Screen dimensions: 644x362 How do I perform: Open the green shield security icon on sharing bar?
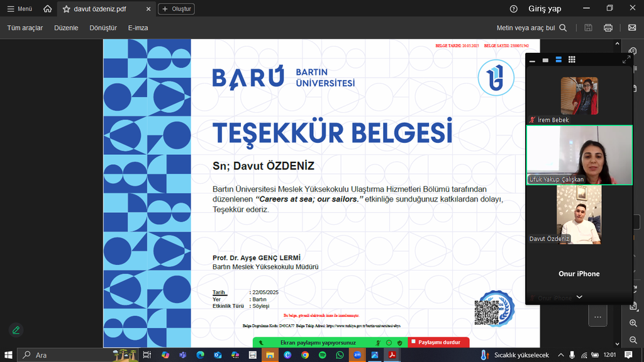[x=399, y=342]
